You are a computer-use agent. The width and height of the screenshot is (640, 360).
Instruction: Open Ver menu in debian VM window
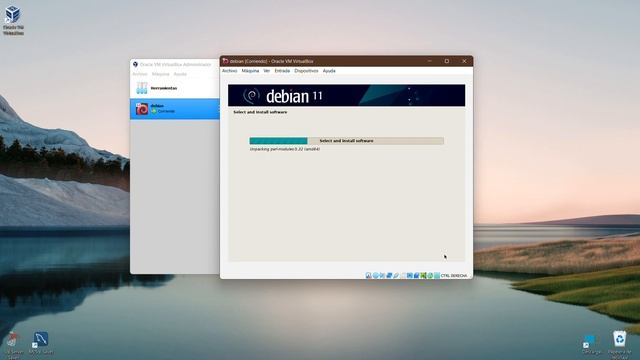tap(267, 71)
